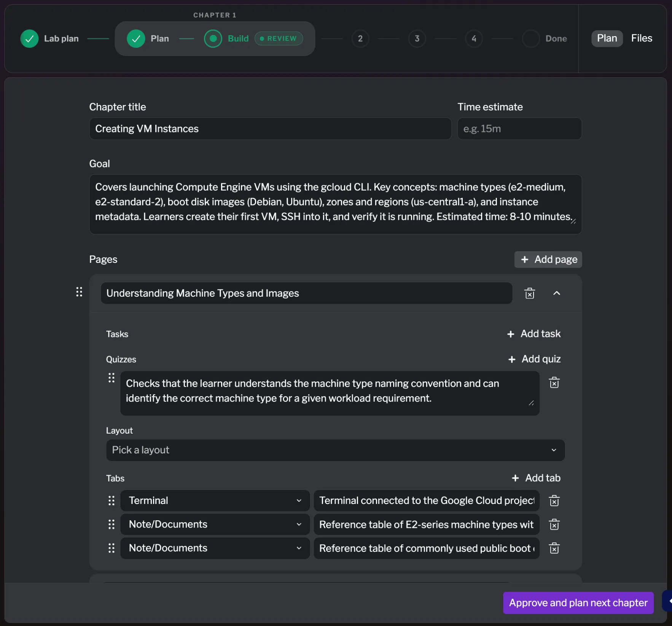Grab the drag handle of the Understanding Machine Types page
The height and width of the screenshot is (626, 672).
tap(79, 292)
